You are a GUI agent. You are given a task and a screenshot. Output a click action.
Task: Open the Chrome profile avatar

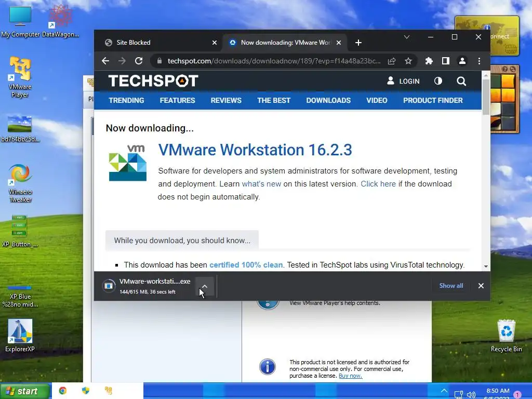462,61
